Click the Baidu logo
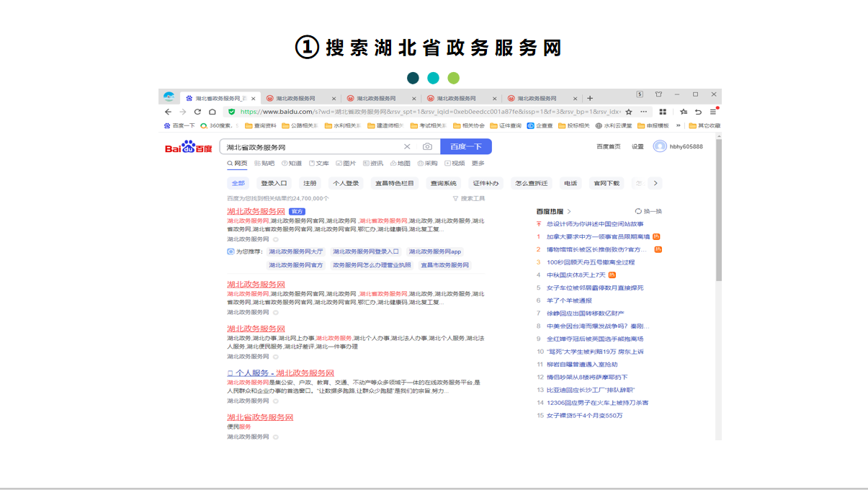 [189, 147]
